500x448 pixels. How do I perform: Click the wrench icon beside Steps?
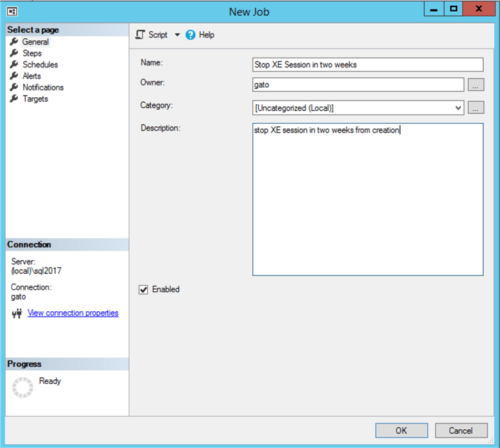coord(14,53)
